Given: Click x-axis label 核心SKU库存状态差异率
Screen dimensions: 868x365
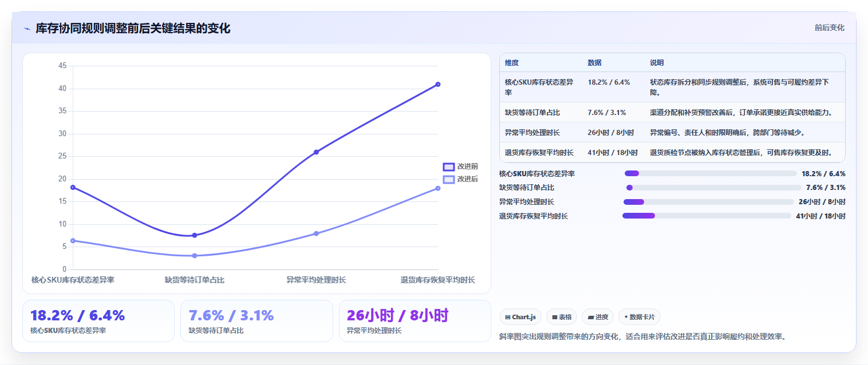Looking at the screenshot, I should click(73, 280).
